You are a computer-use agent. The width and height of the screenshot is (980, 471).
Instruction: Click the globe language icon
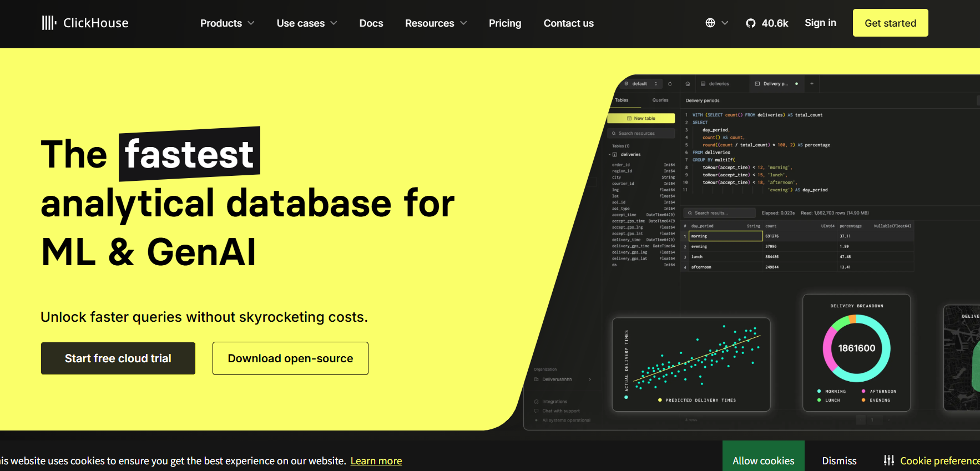point(710,23)
